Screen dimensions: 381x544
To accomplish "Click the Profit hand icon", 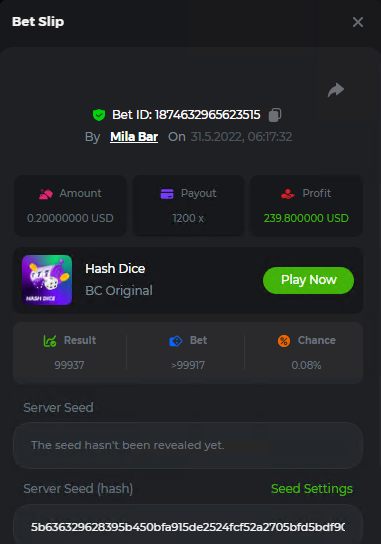I will click(288, 194).
